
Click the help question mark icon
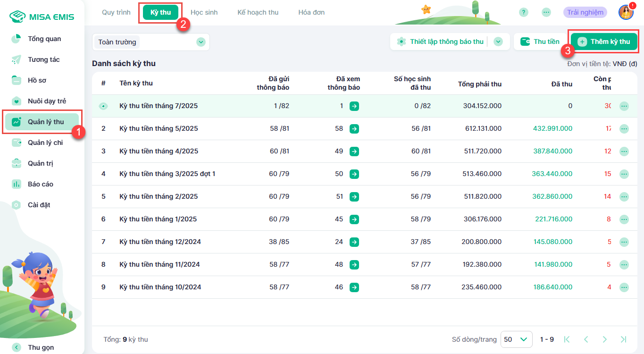click(523, 12)
